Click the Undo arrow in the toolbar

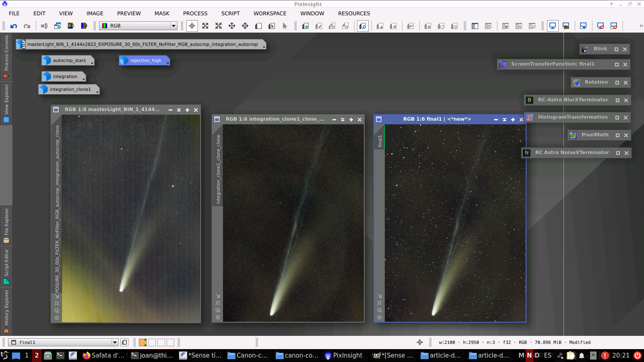click(14, 26)
